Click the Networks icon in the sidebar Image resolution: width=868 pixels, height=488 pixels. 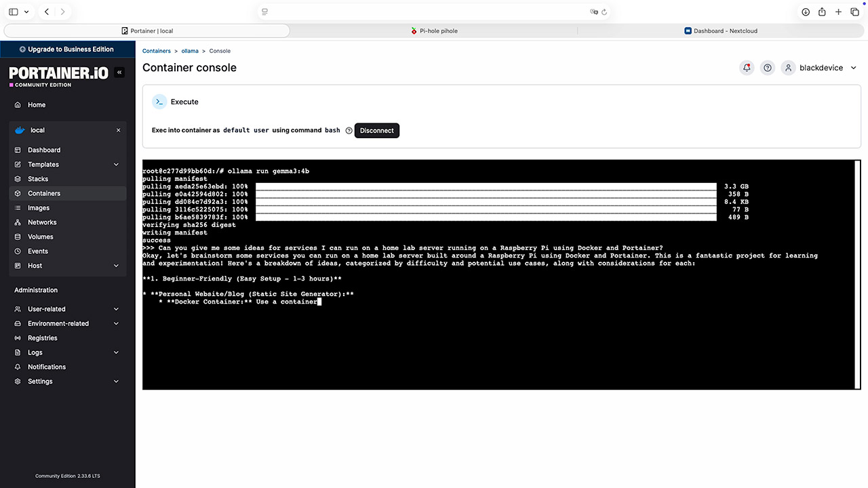pos(16,222)
